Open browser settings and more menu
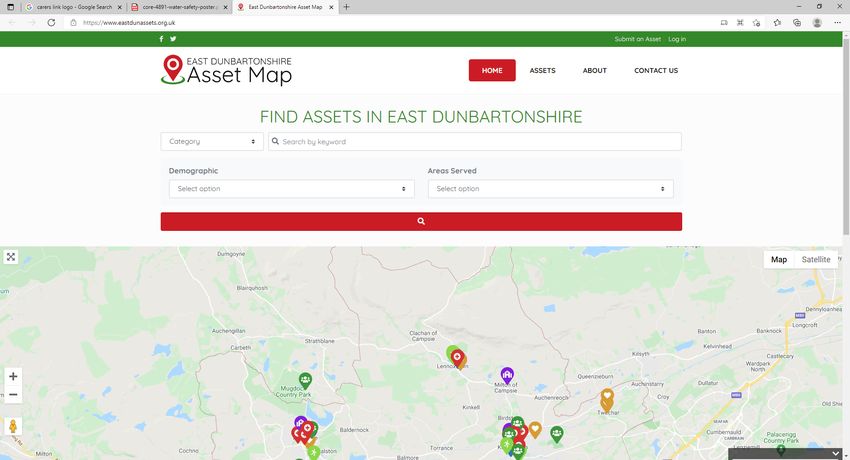The width and height of the screenshot is (850, 460). (x=838, y=23)
